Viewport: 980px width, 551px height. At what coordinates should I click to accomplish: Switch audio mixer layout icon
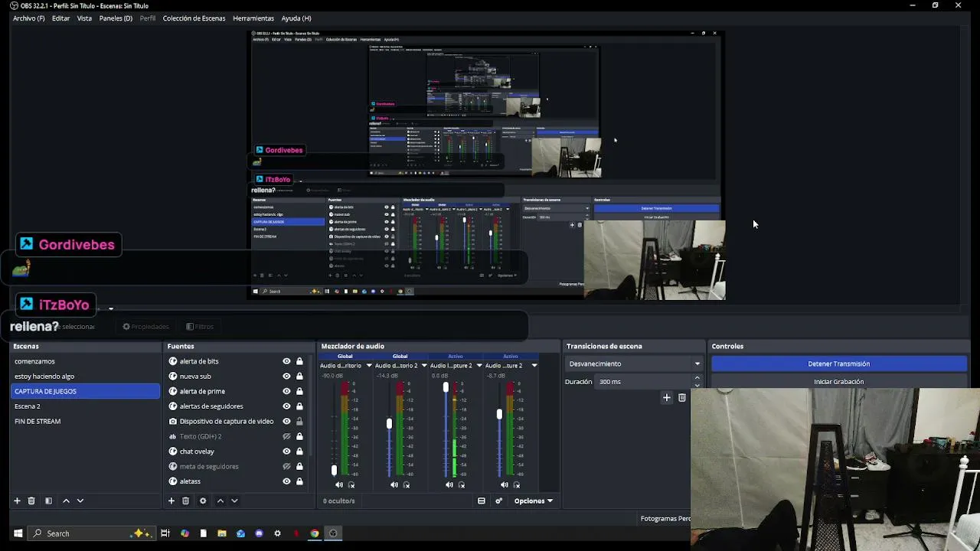tap(482, 500)
